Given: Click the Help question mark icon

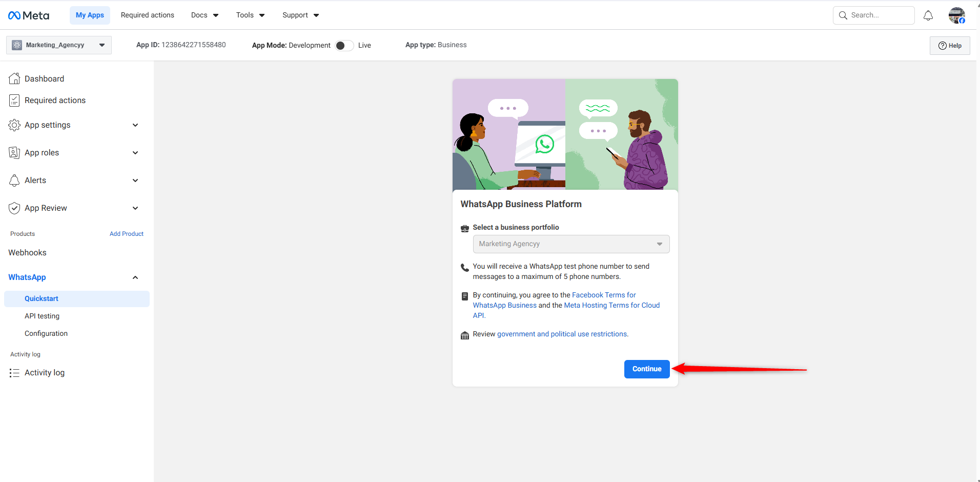Looking at the screenshot, I should coord(943,46).
